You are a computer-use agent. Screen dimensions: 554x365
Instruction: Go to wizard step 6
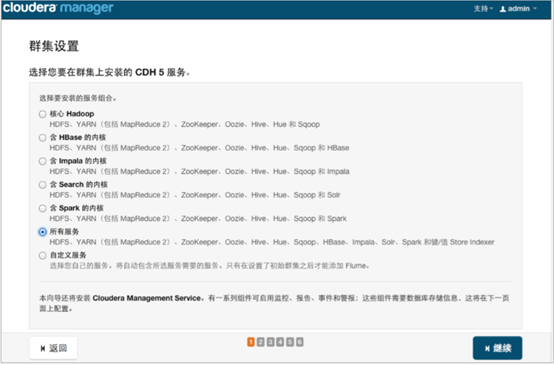[300, 342]
